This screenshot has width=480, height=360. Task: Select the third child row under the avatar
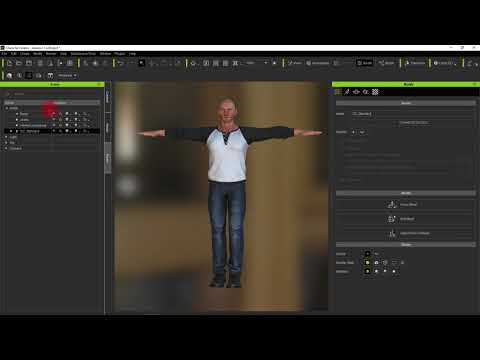[x=52, y=125]
